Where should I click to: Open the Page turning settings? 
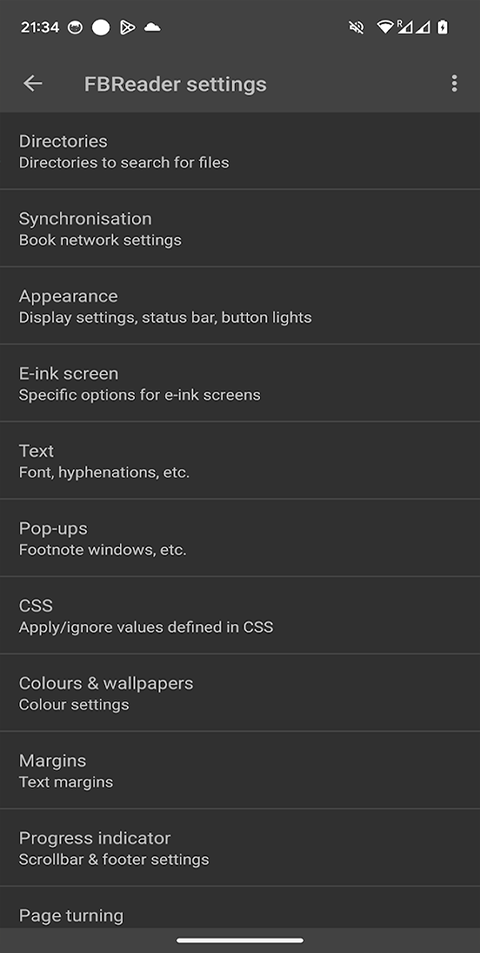[x=240, y=907]
